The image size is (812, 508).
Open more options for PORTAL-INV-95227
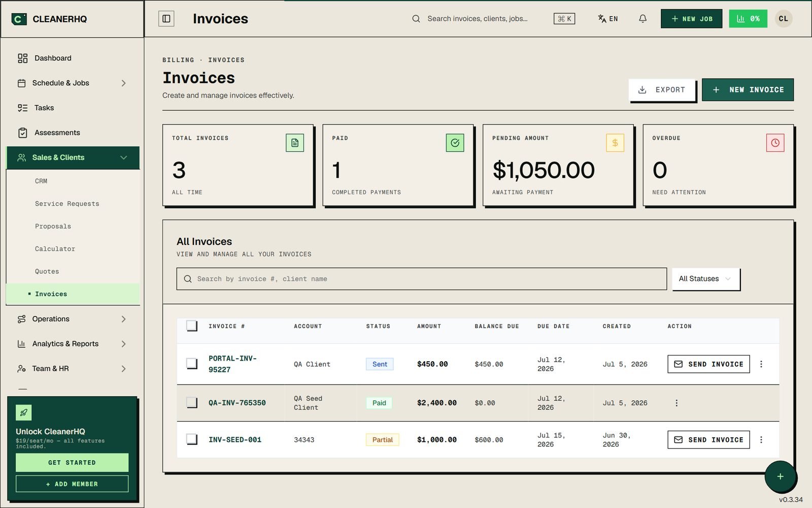click(761, 364)
